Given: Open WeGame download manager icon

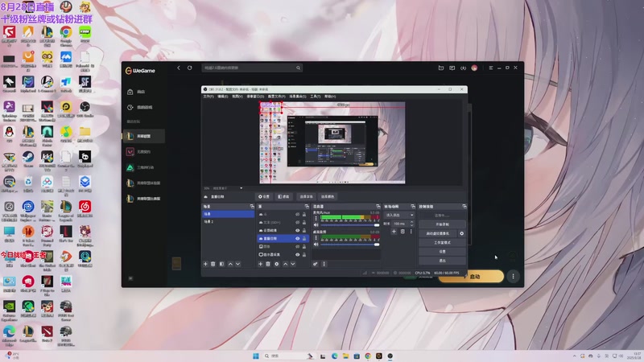Looking at the screenshot, I should 464,68.
